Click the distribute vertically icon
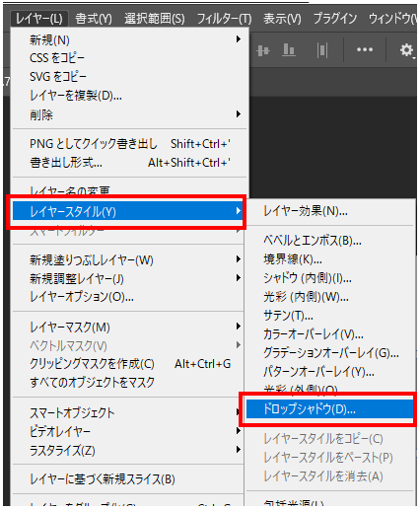The image size is (420, 511). click(322, 50)
